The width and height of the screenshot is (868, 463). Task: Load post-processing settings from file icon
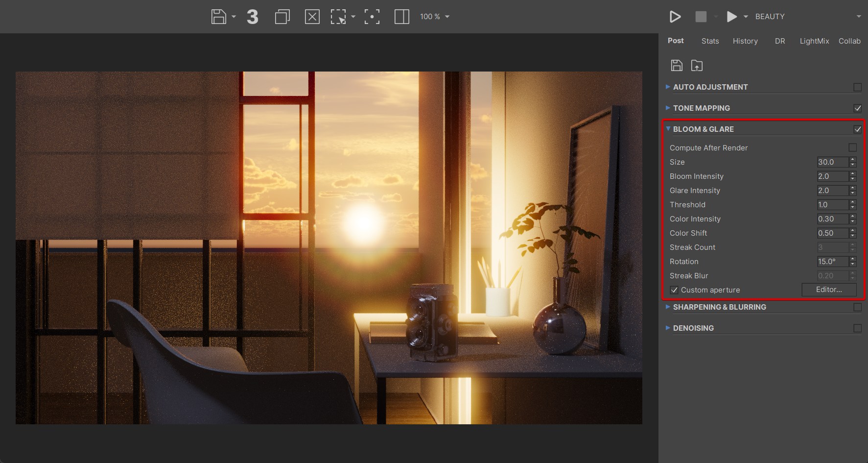(696, 66)
